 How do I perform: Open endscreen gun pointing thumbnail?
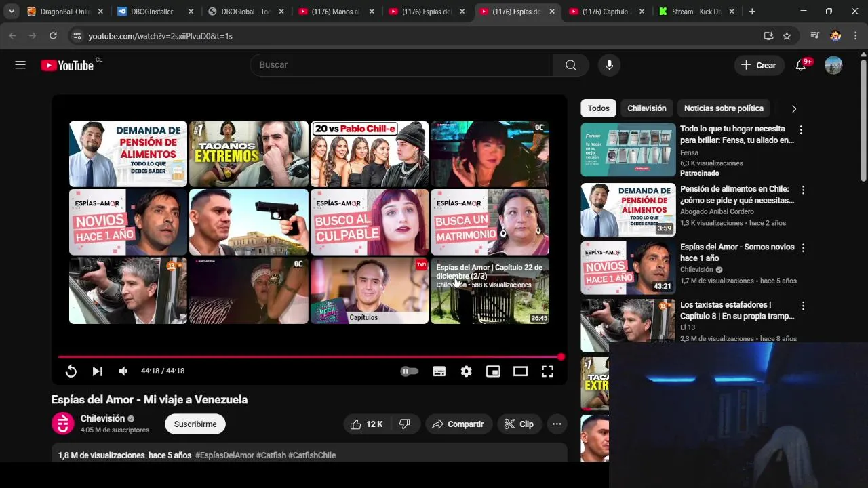click(x=249, y=222)
